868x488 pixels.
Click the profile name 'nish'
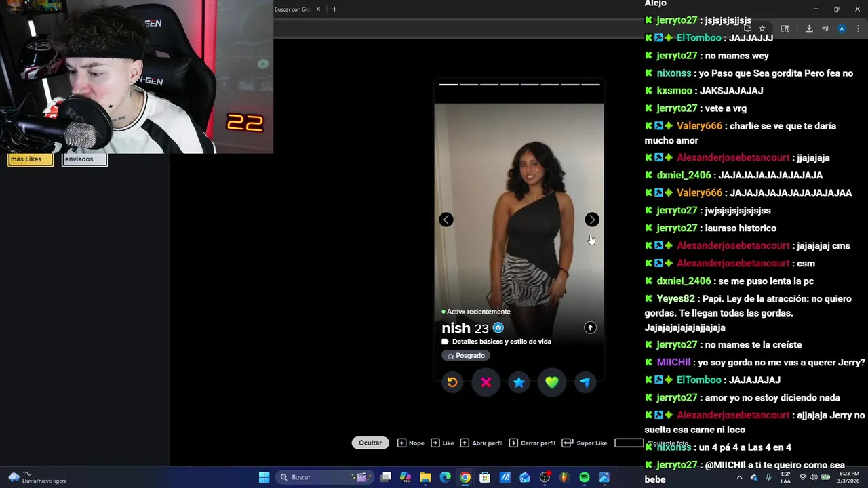456,329
